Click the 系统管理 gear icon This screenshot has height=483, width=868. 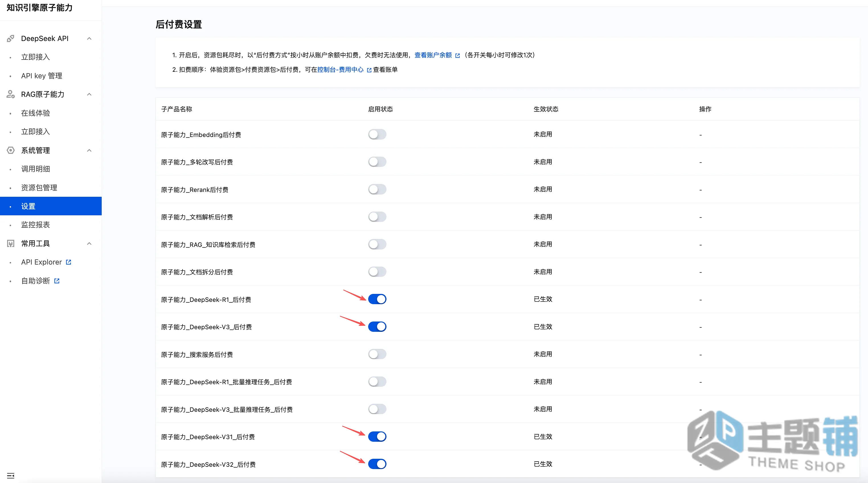click(11, 150)
